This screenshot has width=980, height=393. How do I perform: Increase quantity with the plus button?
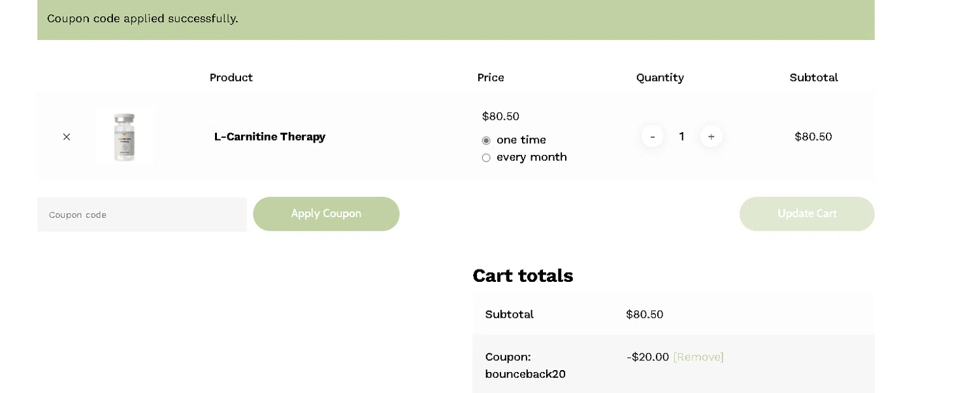pyautogui.click(x=711, y=137)
